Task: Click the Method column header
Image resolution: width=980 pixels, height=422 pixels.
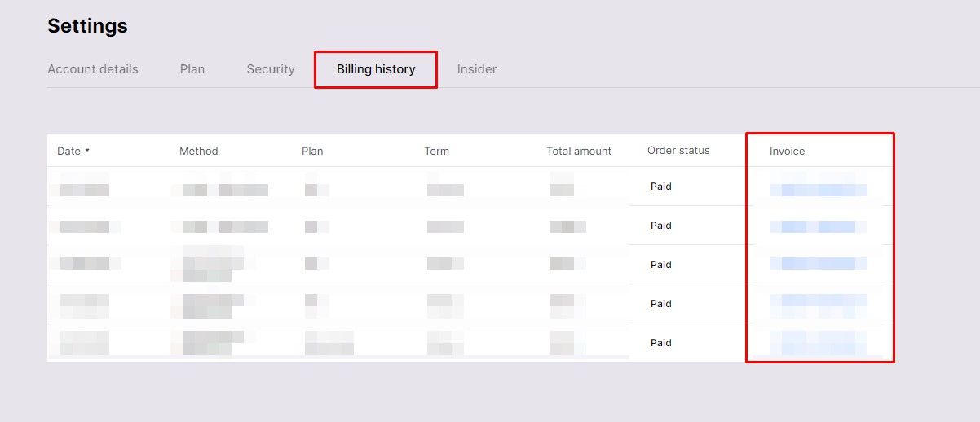Action: click(199, 152)
